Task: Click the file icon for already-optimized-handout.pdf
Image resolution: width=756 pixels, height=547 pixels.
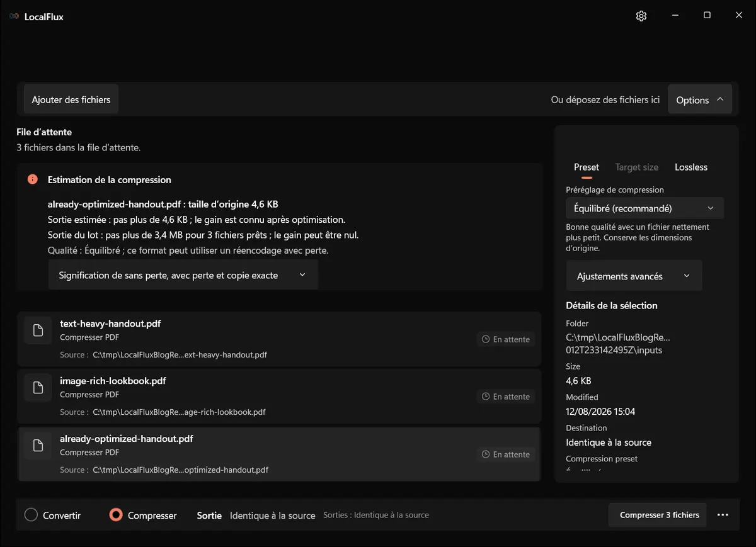Action: click(x=38, y=446)
